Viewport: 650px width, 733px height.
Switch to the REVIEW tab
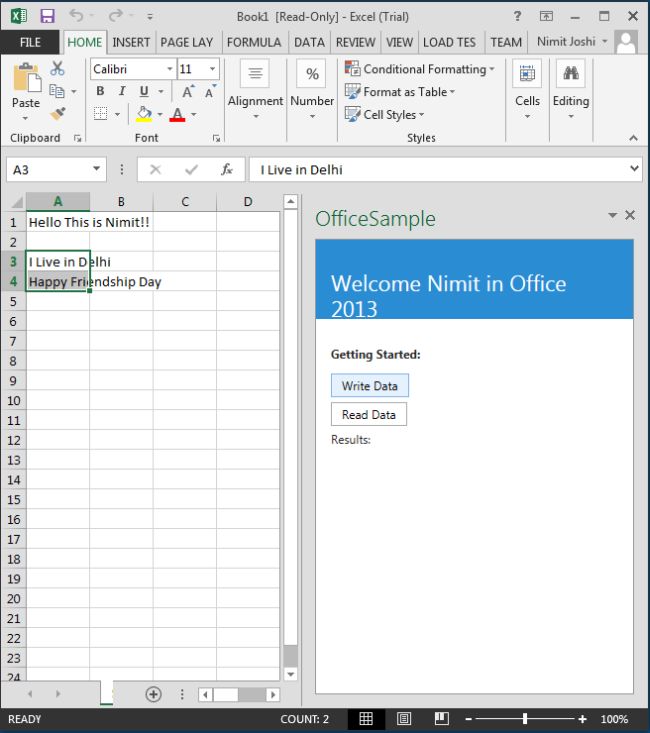tap(355, 43)
